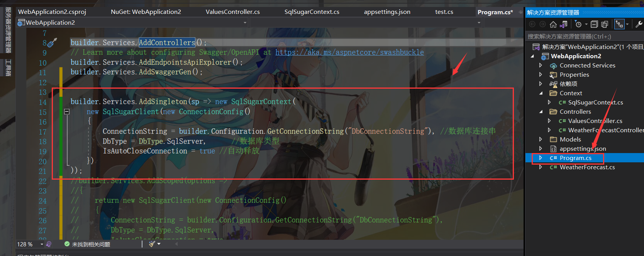Viewport: 644px width, 256px height.
Task: Select WeatherForecast.cs in Solution Explorer
Action: click(x=587, y=167)
